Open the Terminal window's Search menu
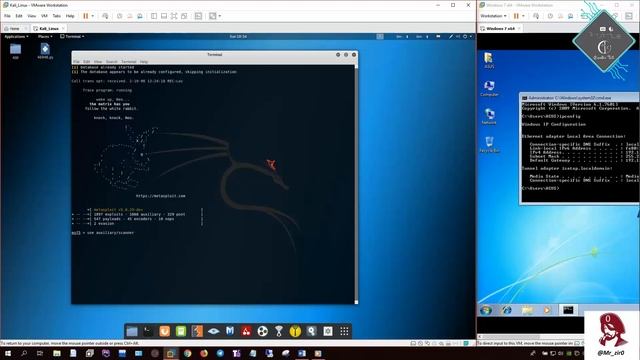The width and height of the screenshot is (640, 360). (x=111, y=62)
